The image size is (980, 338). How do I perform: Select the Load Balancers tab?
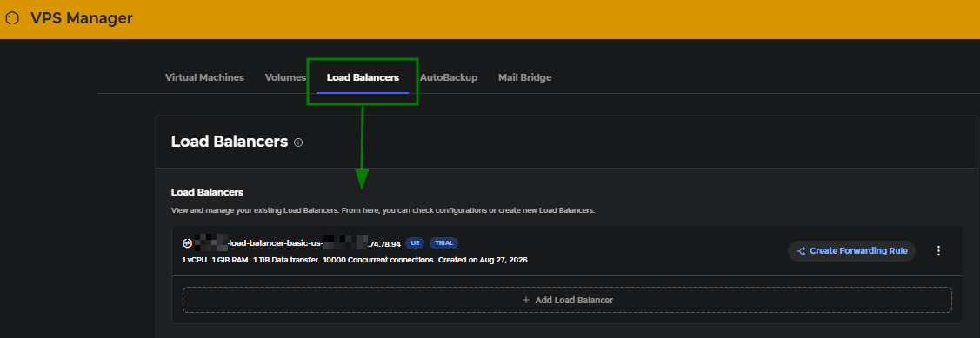[x=363, y=77]
